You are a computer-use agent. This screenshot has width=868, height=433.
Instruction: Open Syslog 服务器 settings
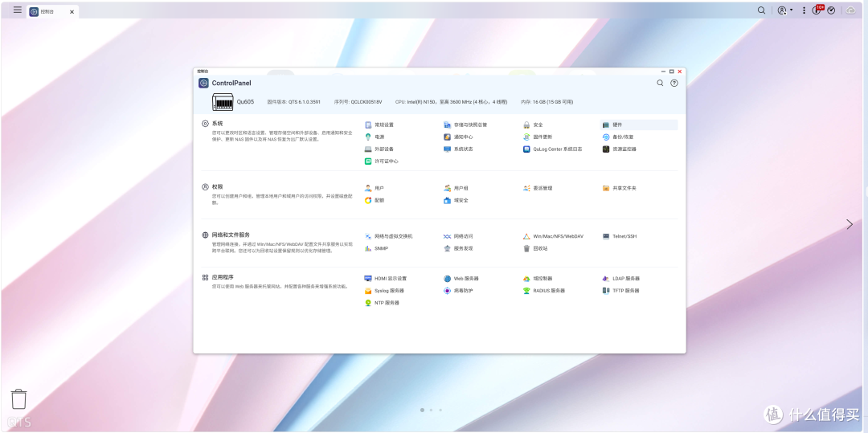[x=384, y=290]
